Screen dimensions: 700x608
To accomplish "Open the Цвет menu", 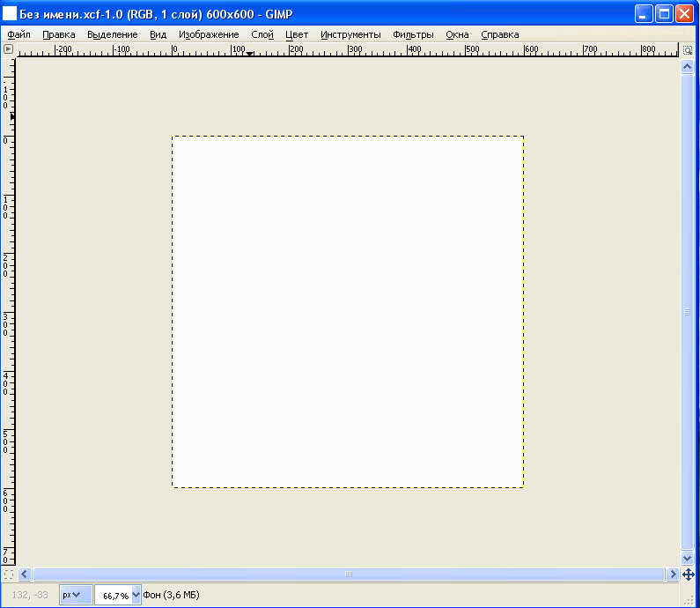I will tap(297, 34).
